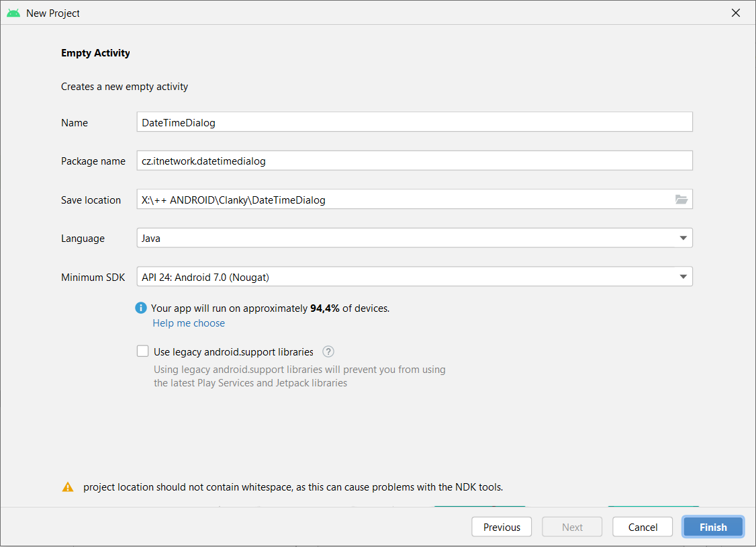The image size is (756, 547).
Task: Click the Android logo in the title bar
Action: coord(13,13)
